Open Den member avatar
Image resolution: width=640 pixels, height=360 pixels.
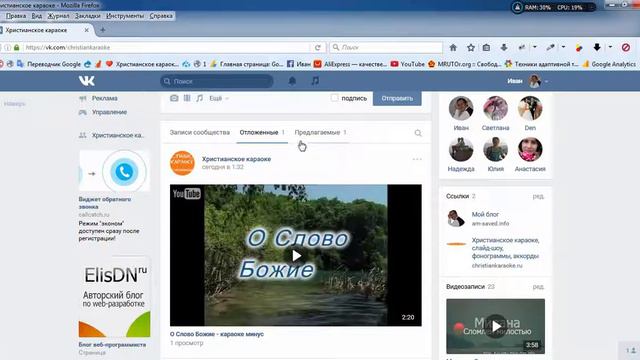pos(530,109)
